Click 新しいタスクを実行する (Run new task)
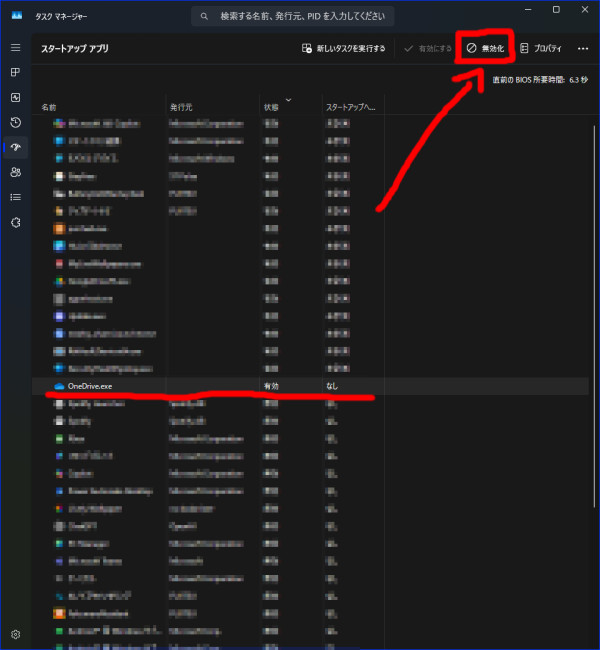Screen dimensions: 600x650 pyautogui.click(x=343, y=48)
